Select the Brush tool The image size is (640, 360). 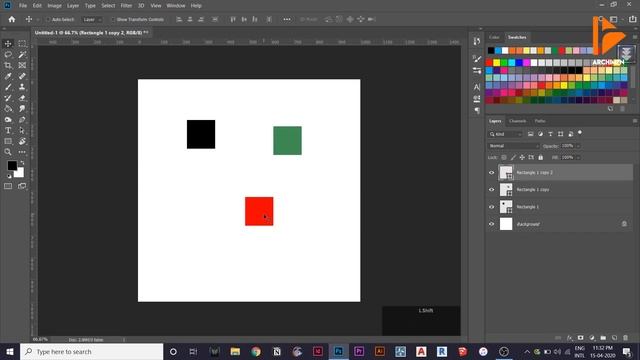[8, 87]
